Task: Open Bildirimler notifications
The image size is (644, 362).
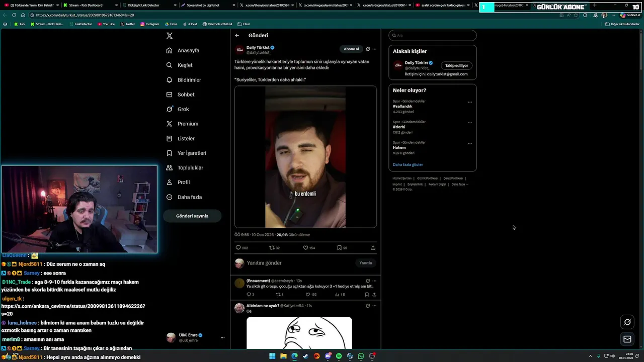Action: tap(183, 80)
